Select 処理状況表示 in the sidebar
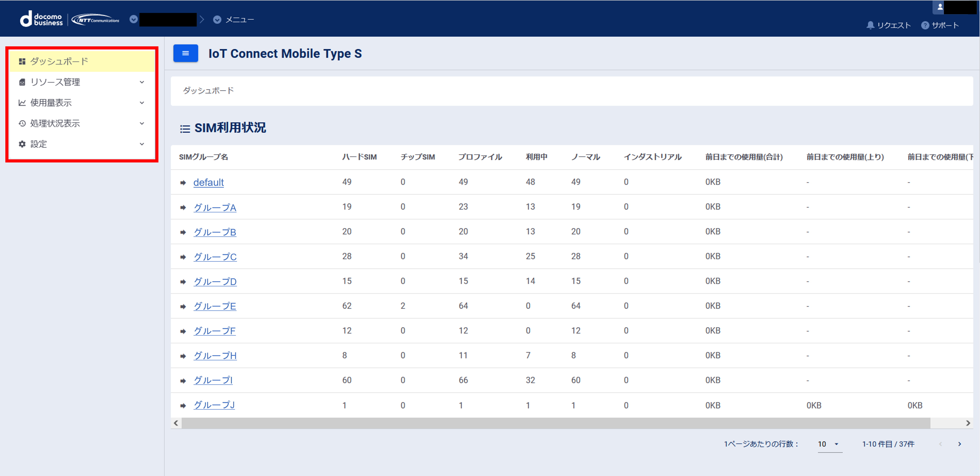The height and width of the screenshot is (476, 980). pos(82,123)
